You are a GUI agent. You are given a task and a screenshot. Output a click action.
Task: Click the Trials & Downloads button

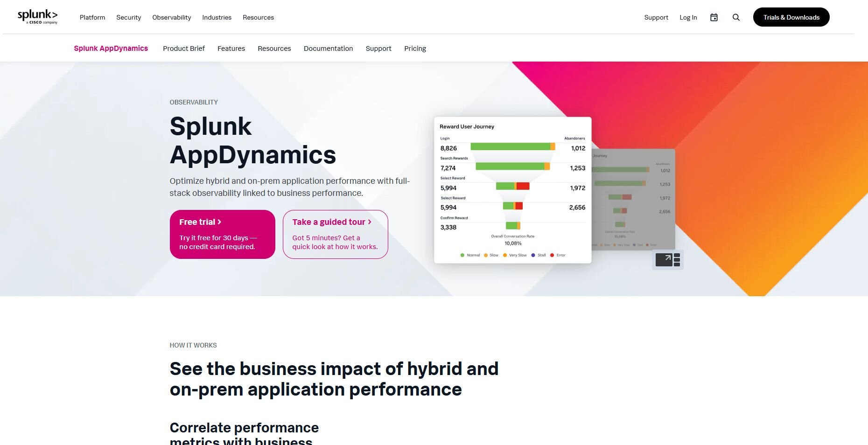791,17
